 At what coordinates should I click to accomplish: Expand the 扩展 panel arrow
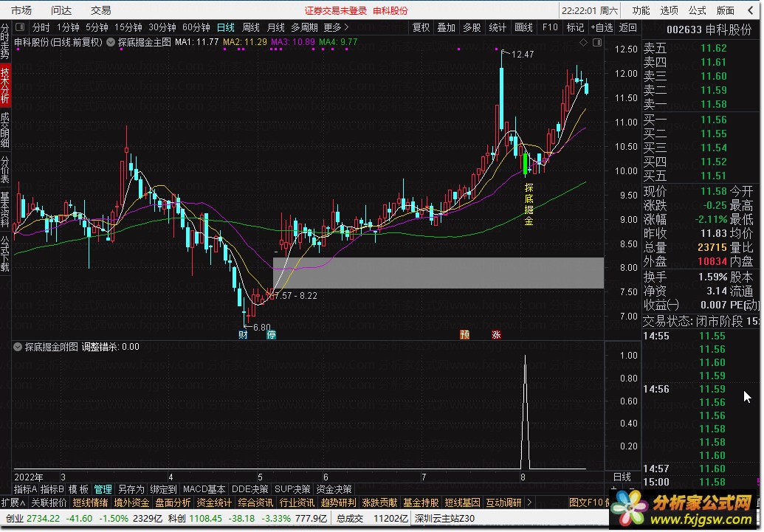click(x=23, y=502)
